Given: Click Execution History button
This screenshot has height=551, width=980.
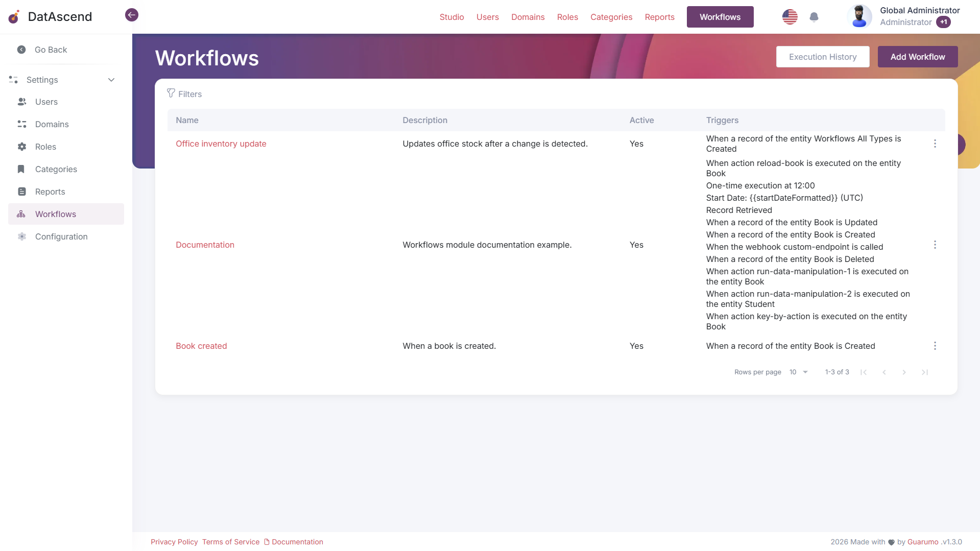Looking at the screenshot, I should tap(823, 57).
